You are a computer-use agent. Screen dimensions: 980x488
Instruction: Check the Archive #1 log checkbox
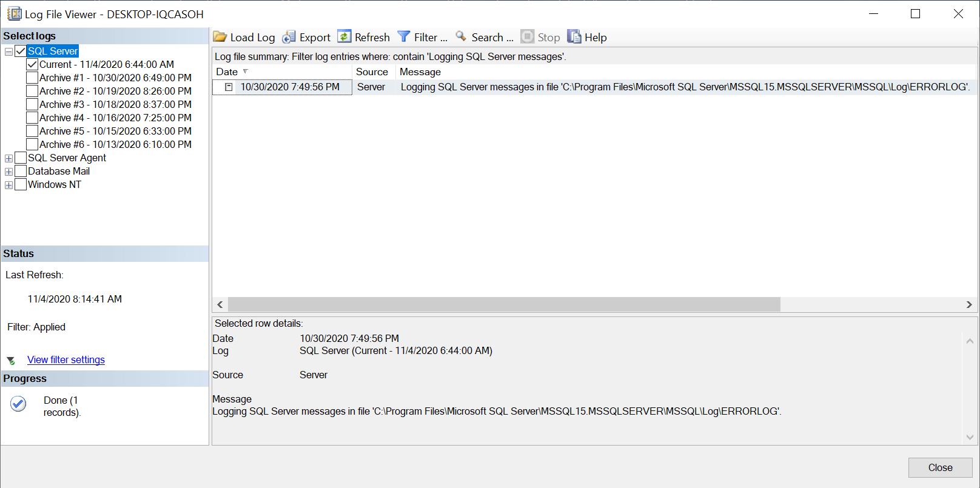(32, 78)
